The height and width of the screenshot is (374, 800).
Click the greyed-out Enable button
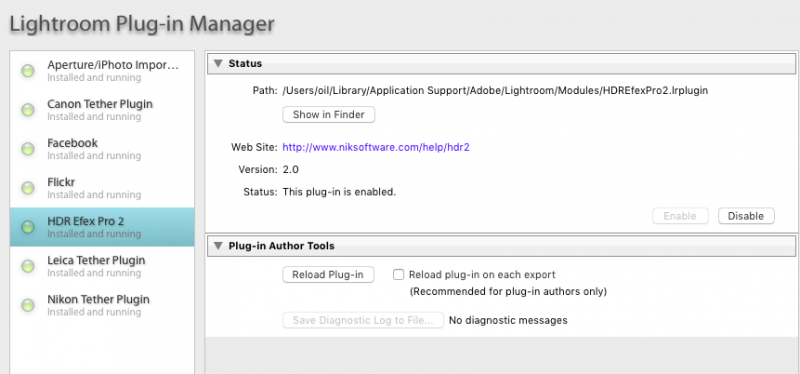[680, 216]
